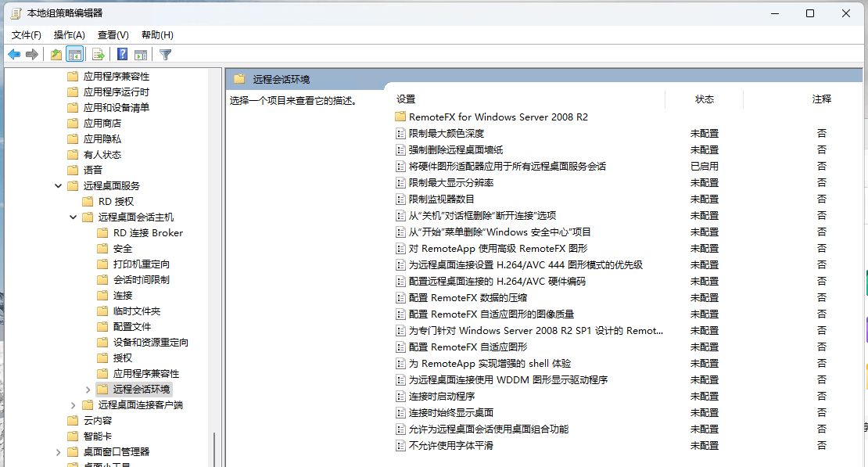The image size is (868, 467).
Task: Select 安全 folder in the tree
Action: (x=123, y=249)
